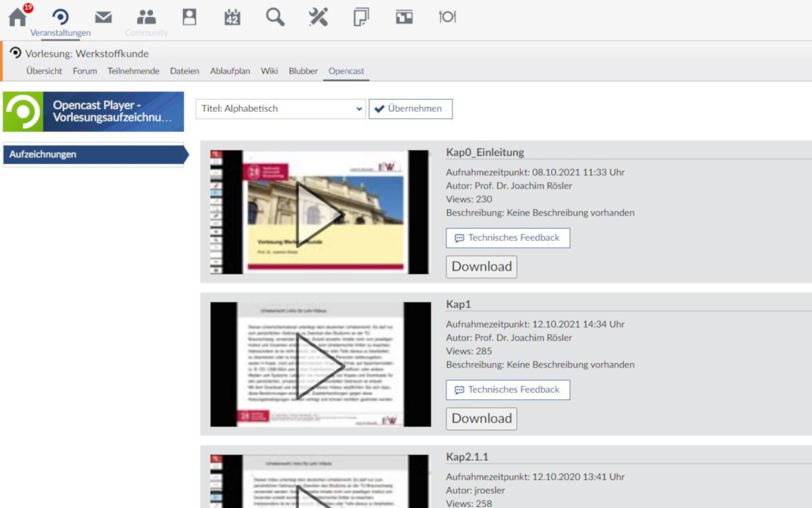Click Aufnahmezeitpunkt: 08.10.2021 11:33 Uhr

pos(535,172)
